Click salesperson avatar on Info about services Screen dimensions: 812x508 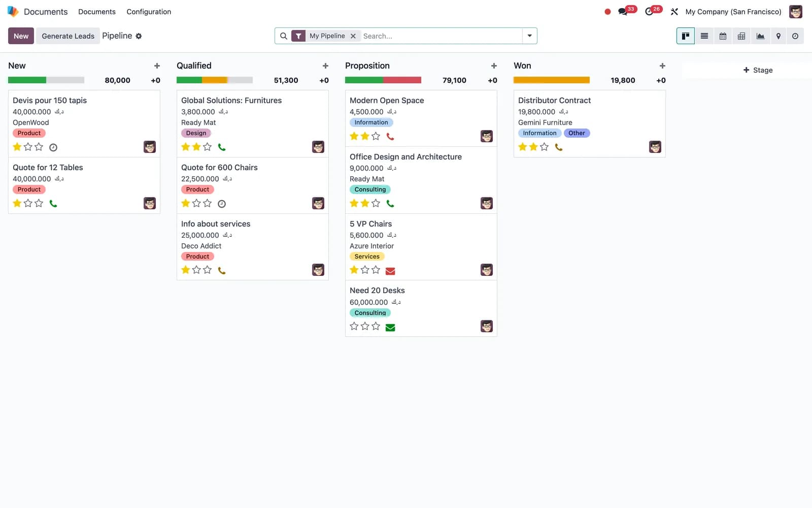pos(318,270)
